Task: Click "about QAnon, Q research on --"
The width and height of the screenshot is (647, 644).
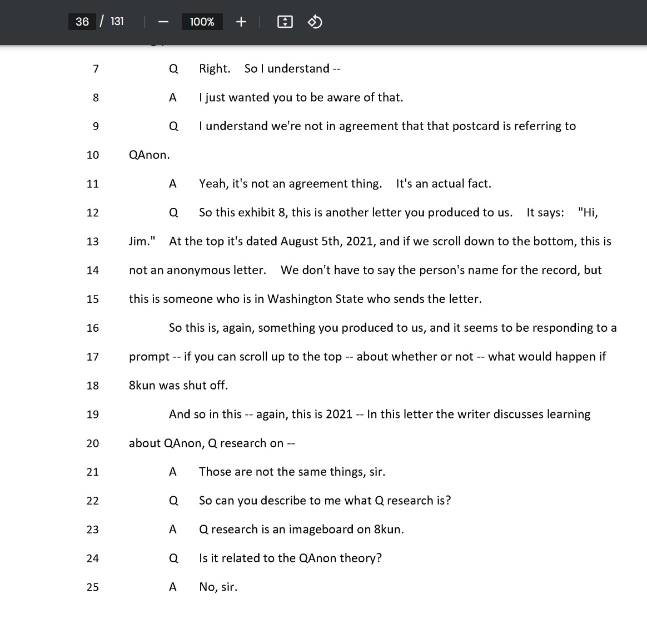Action: (x=212, y=443)
